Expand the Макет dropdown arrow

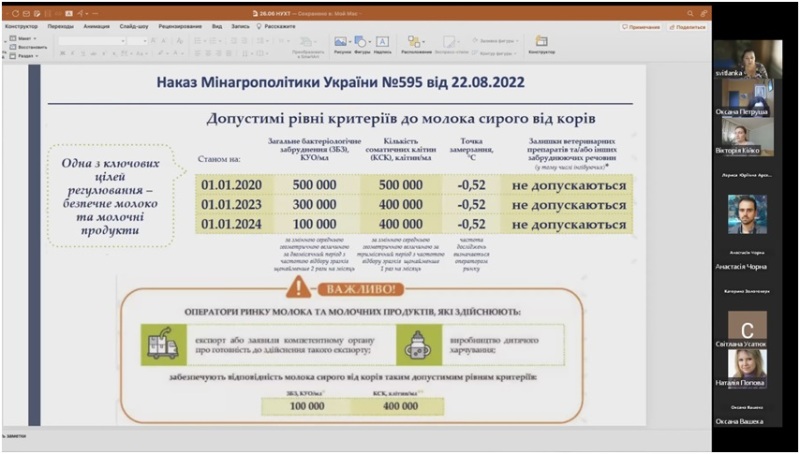tap(35, 38)
